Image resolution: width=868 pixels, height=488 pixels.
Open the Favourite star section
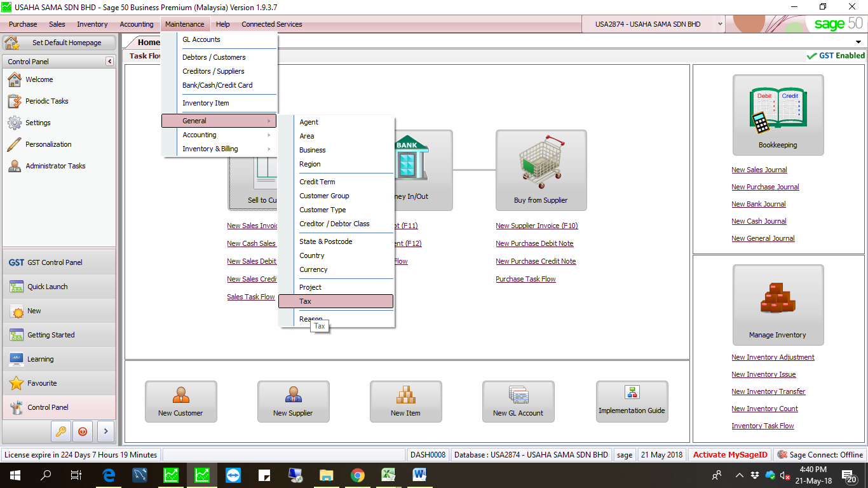[59, 383]
